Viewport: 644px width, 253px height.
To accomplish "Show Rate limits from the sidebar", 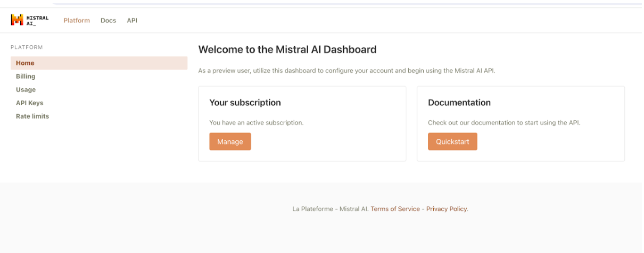I will pos(32,116).
